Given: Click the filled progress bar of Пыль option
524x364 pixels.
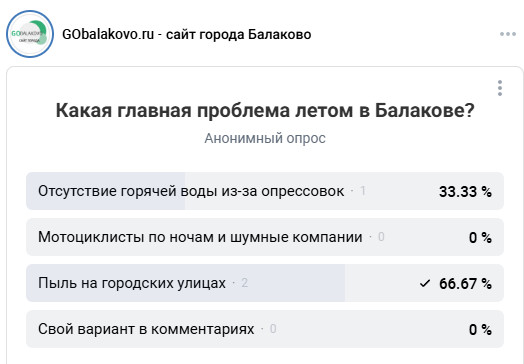Looking at the screenshot, I should tap(185, 283).
